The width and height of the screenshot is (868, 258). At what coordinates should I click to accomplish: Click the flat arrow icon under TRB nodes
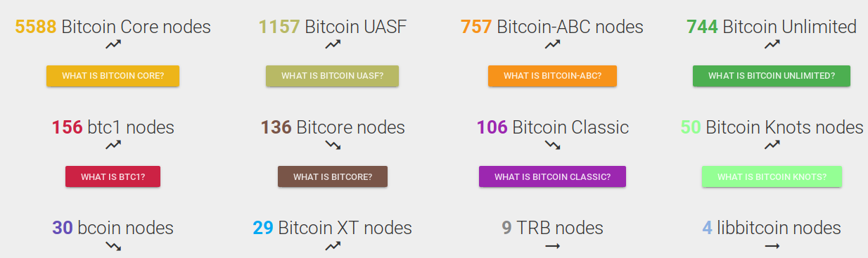552,245
